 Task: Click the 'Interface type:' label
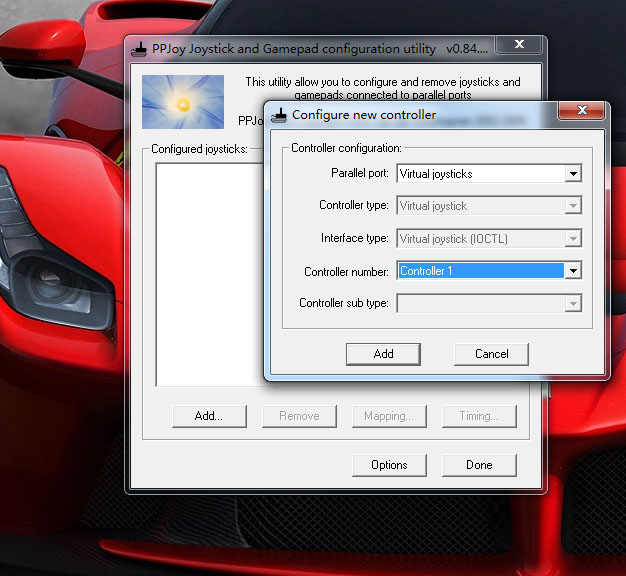pyautogui.click(x=355, y=238)
